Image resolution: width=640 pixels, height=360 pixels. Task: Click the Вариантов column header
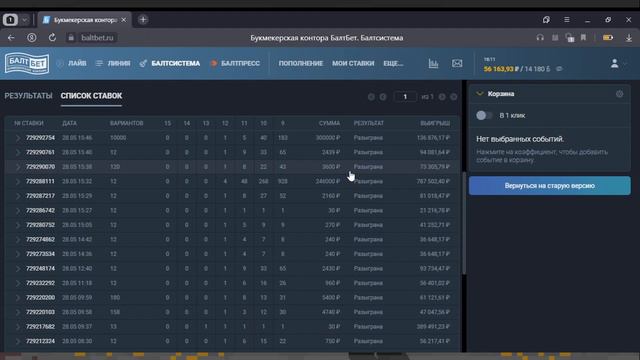click(127, 123)
